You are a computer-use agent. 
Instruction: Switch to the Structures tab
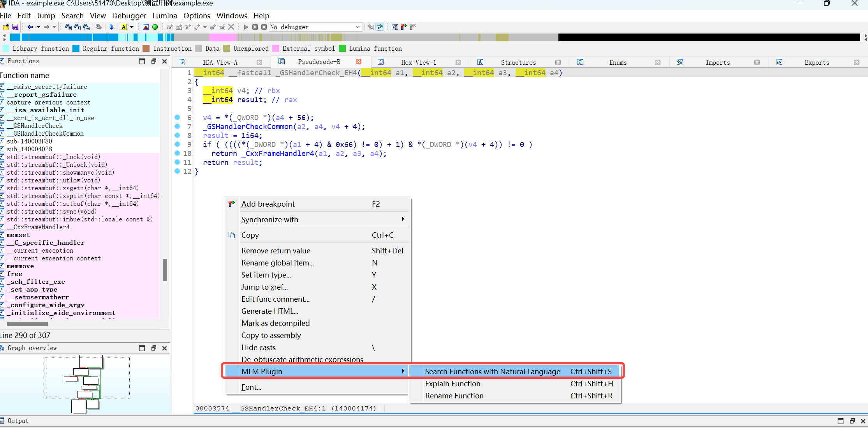[518, 62]
